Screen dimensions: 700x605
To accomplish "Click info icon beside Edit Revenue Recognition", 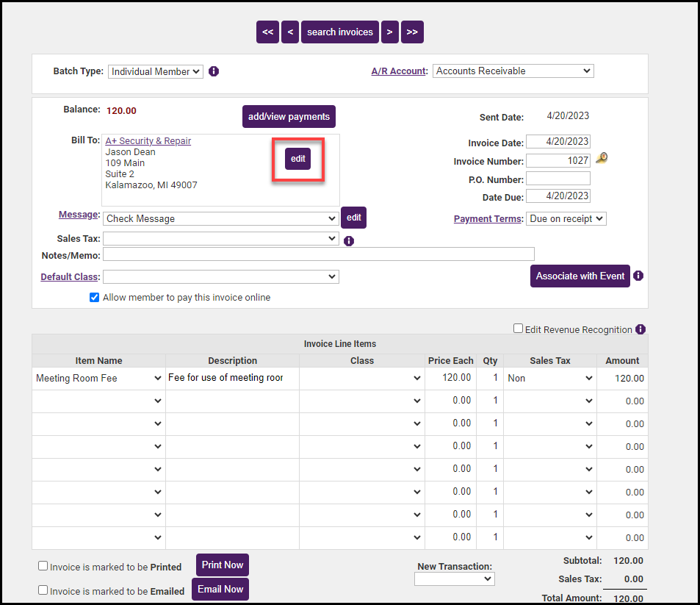I will pos(641,329).
